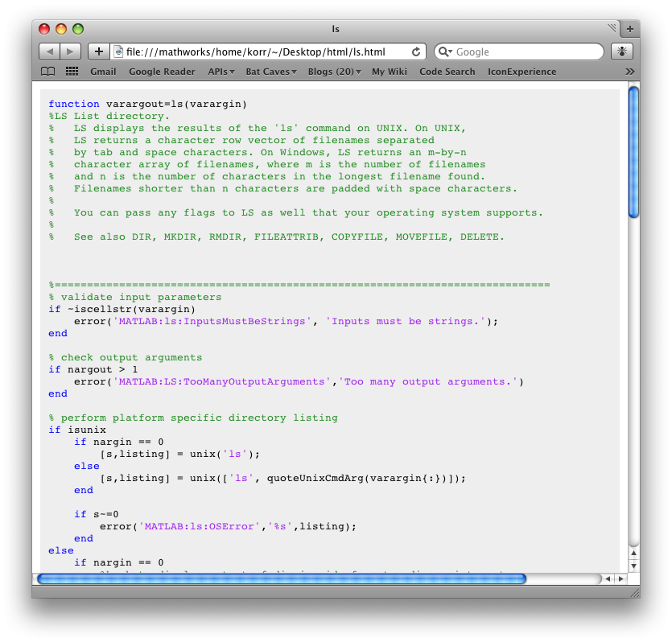The image size is (672, 642).
Task: Click the Back navigation arrow
Action: [x=50, y=51]
